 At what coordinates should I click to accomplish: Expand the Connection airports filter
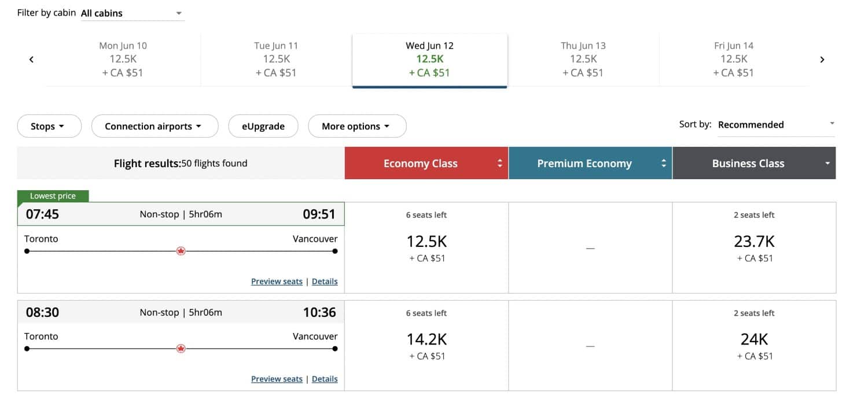(155, 125)
